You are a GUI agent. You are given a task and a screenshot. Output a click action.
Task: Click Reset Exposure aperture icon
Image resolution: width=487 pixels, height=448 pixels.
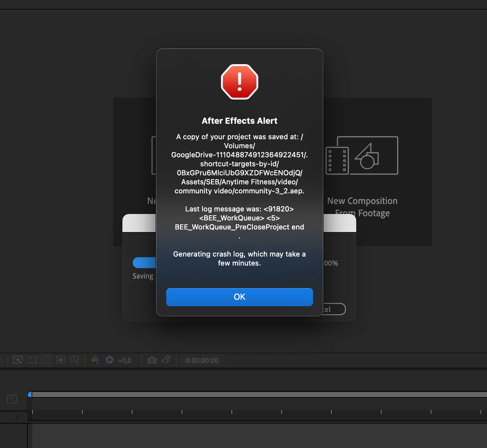coord(110,360)
